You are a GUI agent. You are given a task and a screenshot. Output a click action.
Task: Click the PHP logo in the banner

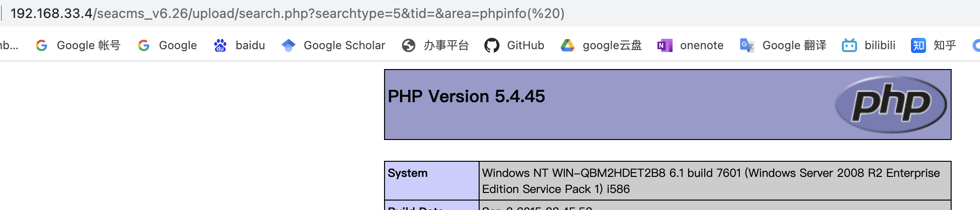coord(891,104)
